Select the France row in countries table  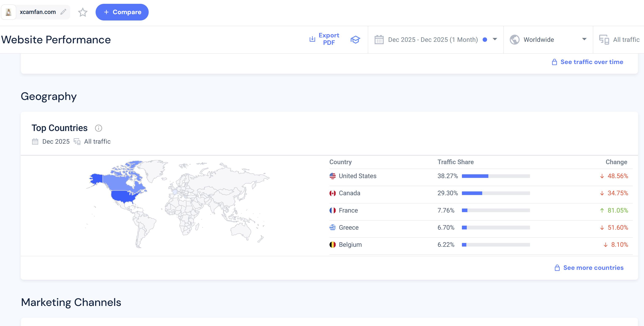click(348, 211)
